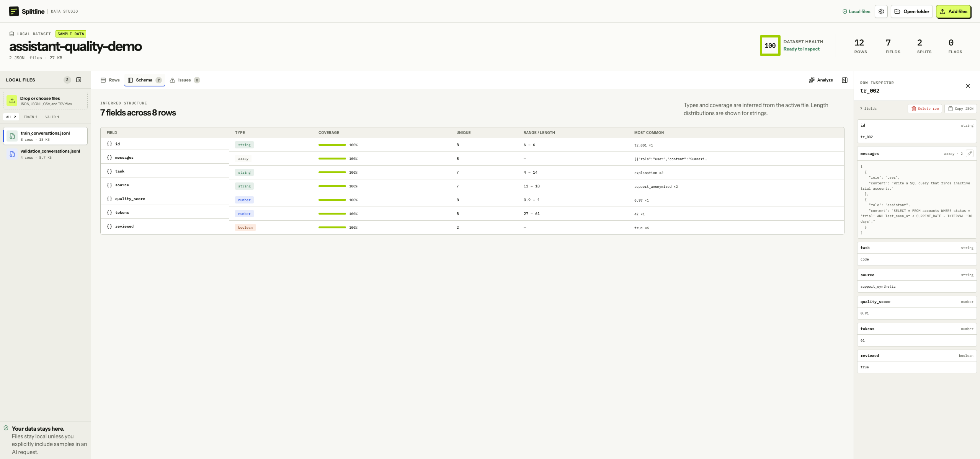Open train_conversations.jsonl file

[46, 136]
